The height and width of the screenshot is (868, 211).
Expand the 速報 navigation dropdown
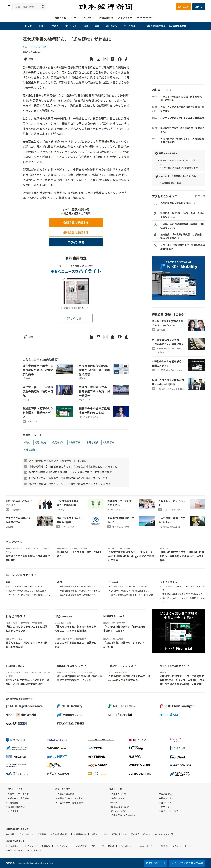tap(41, 26)
